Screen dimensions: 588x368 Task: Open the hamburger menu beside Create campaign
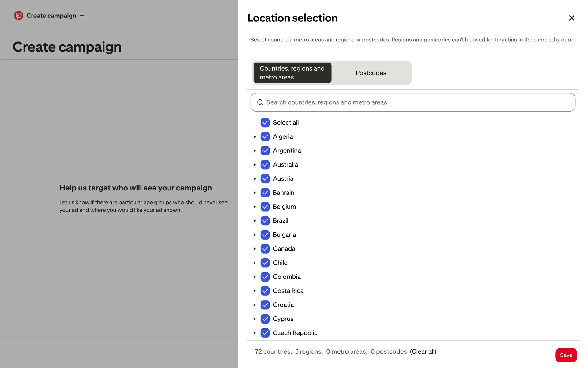[82, 16]
